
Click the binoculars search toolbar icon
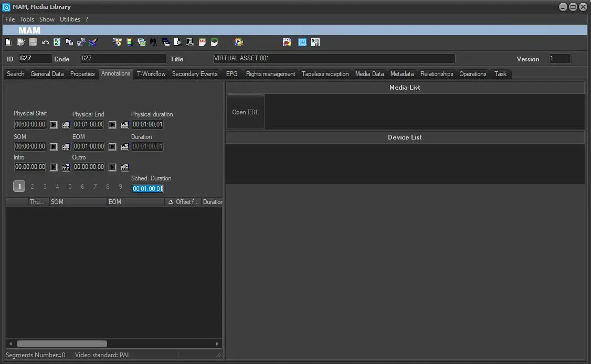point(153,42)
